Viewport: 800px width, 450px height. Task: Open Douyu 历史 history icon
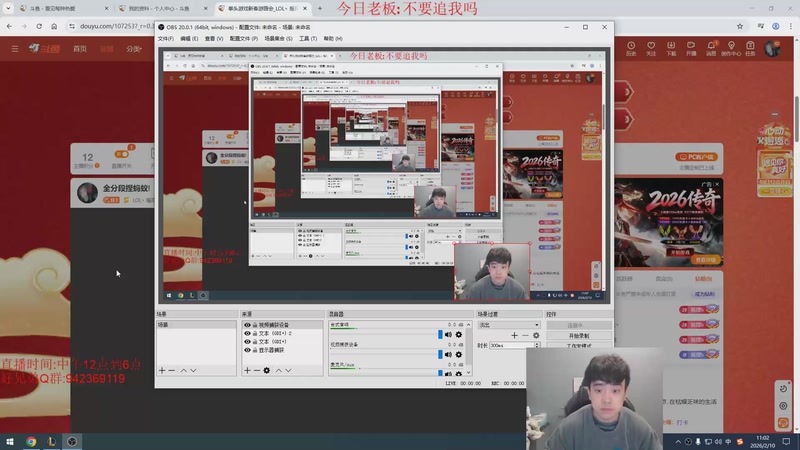[631, 48]
